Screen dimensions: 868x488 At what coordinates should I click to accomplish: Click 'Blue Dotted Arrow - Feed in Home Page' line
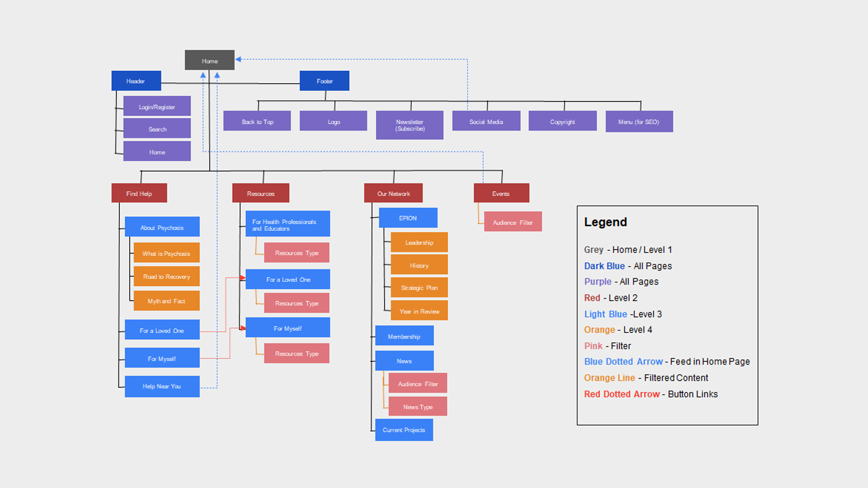tap(667, 361)
